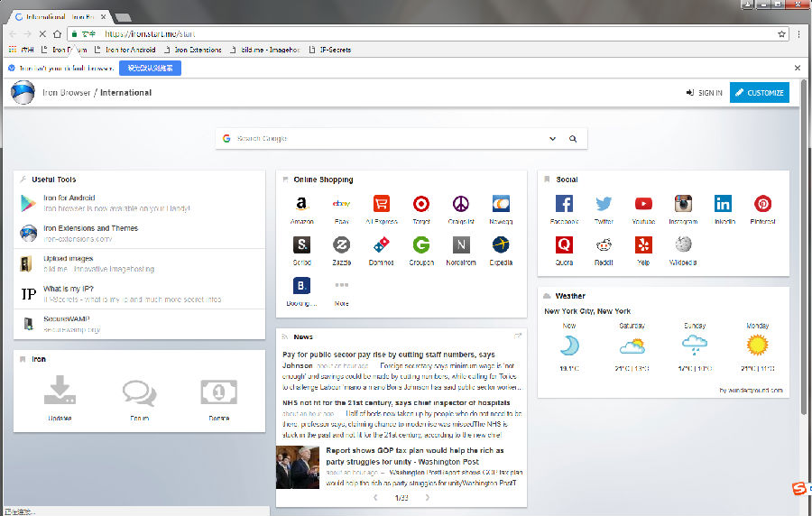This screenshot has height=516, width=812.
Task: Expand the search engine dropdown arrow
Action: point(552,139)
